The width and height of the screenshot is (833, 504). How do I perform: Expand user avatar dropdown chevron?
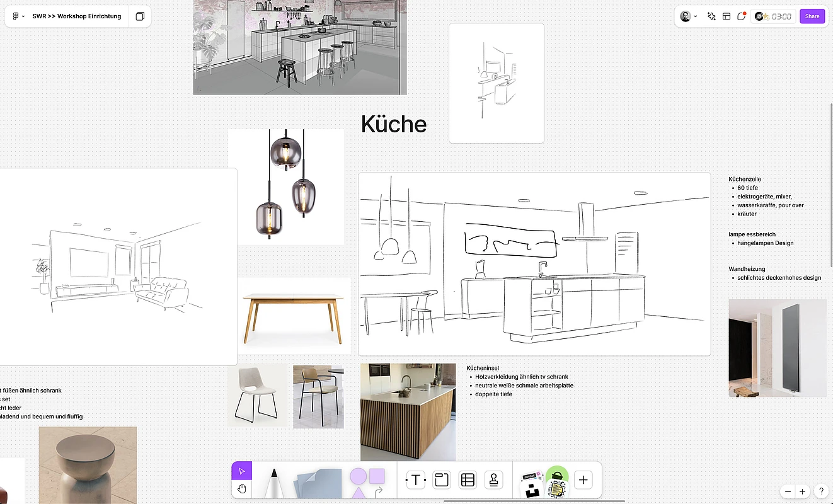(x=696, y=16)
